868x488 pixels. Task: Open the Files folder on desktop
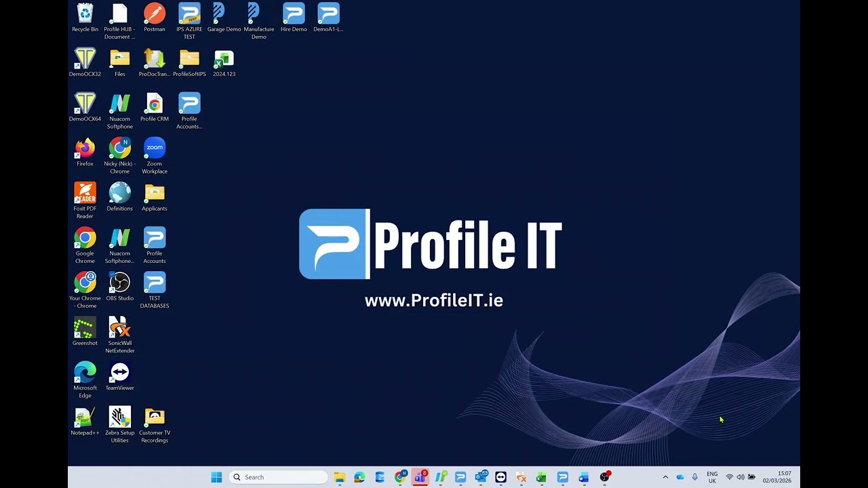[x=119, y=62]
